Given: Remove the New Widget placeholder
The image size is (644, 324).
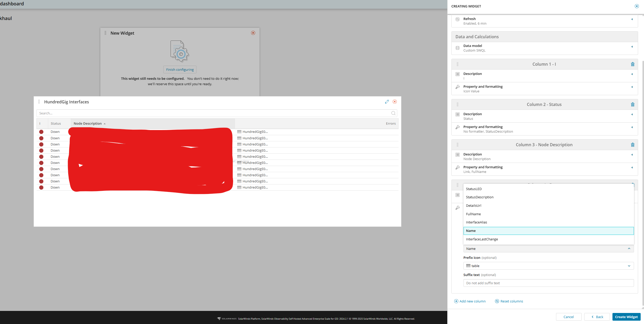Looking at the screenshot, I should tap(253, 33).
